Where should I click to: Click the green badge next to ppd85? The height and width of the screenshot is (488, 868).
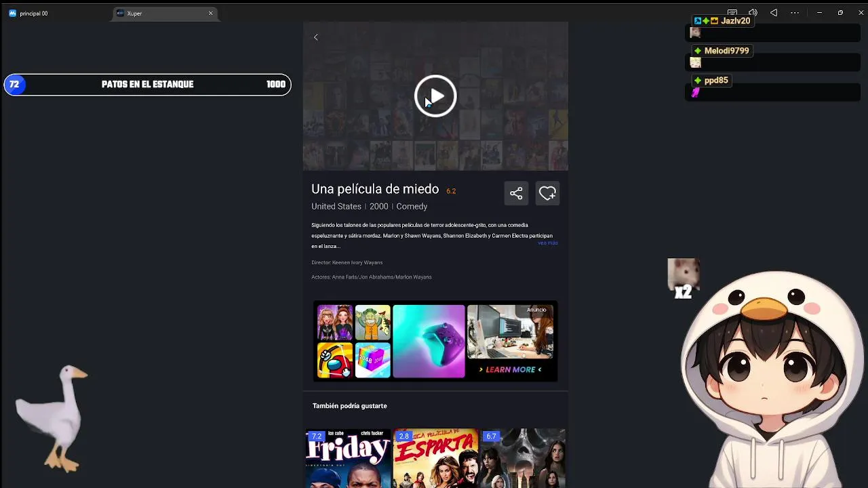pyautogui.click(x=697, y=80)
